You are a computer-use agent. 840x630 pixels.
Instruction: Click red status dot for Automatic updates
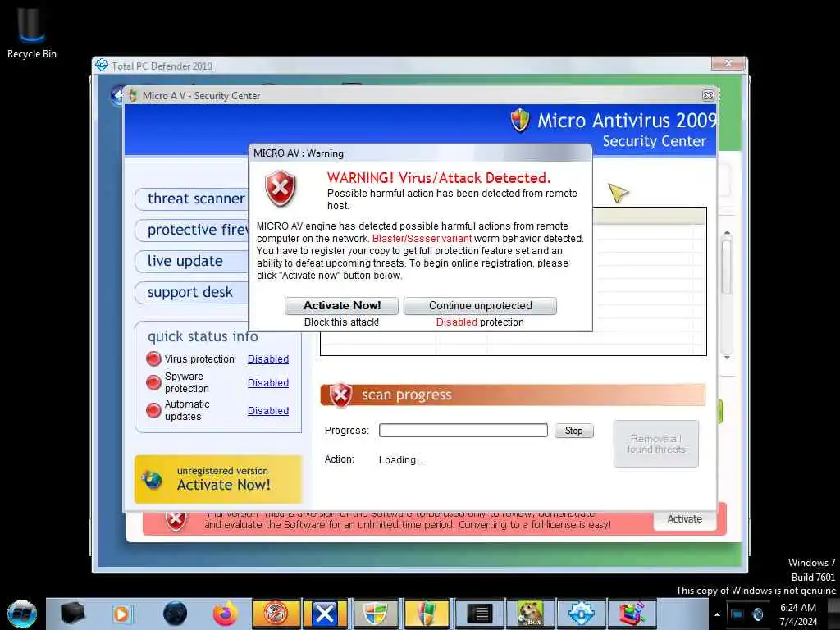[x=153, y=410]
